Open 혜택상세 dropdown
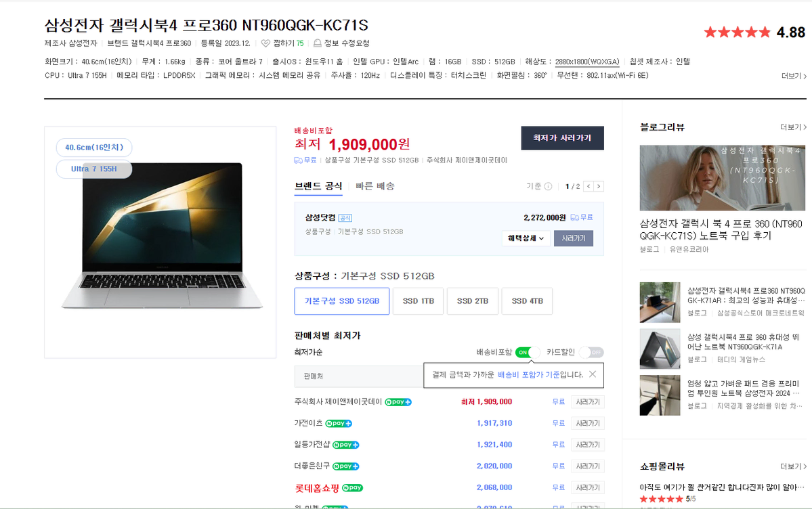812x509 pixels. coord(526,238)
